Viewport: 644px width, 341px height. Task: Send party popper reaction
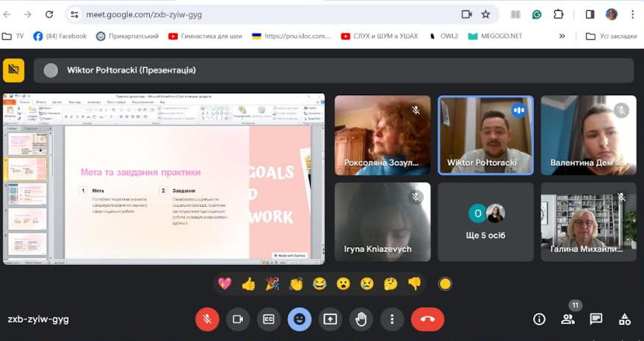pyautogui.click(x=272, y=284)
